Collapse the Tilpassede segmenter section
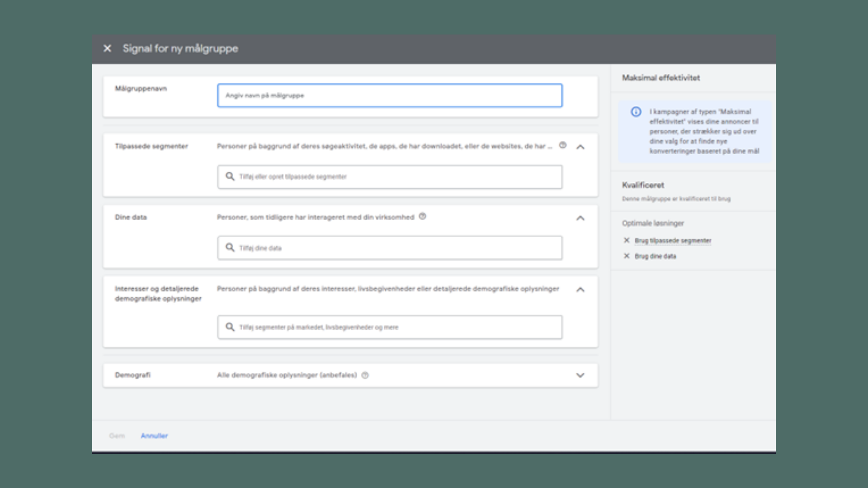 [580, 147]
